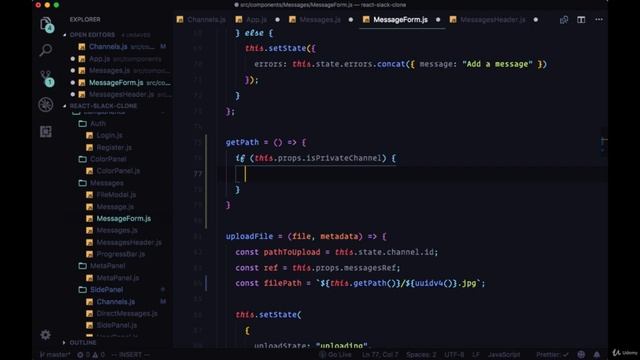Open Message.js in the Messages folder
Screen dimensions: 640x360
tap(115, 207)
